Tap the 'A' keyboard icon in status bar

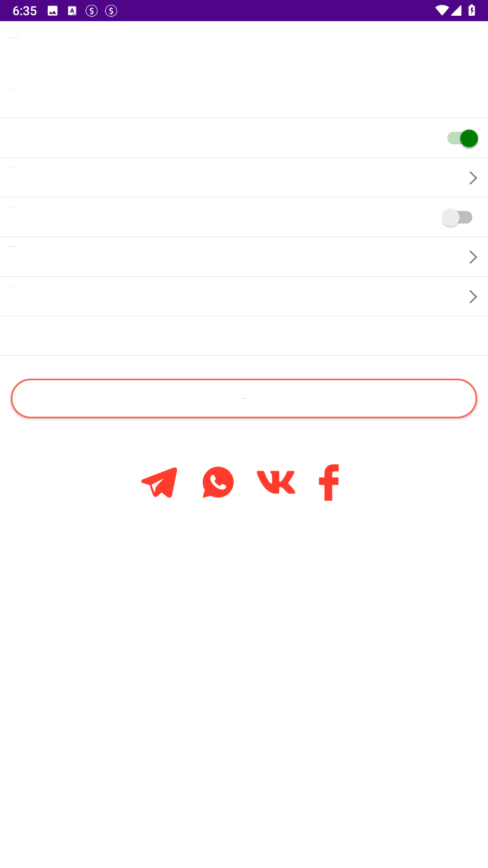tap(72, 11)
